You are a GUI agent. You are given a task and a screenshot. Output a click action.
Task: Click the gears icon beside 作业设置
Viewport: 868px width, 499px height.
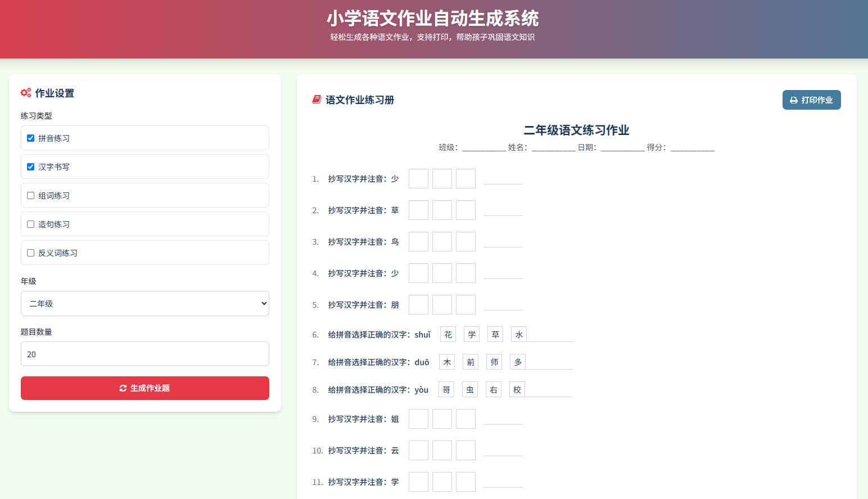click(x=26, y=93)
